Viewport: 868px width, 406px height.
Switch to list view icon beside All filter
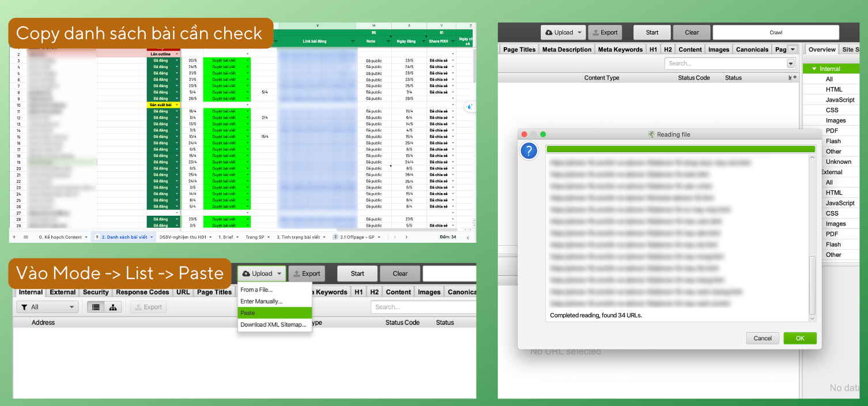tap(96, 307)
